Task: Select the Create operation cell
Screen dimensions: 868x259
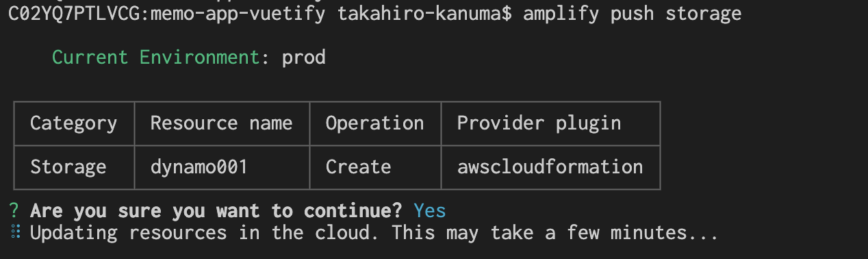Action: 375,167
